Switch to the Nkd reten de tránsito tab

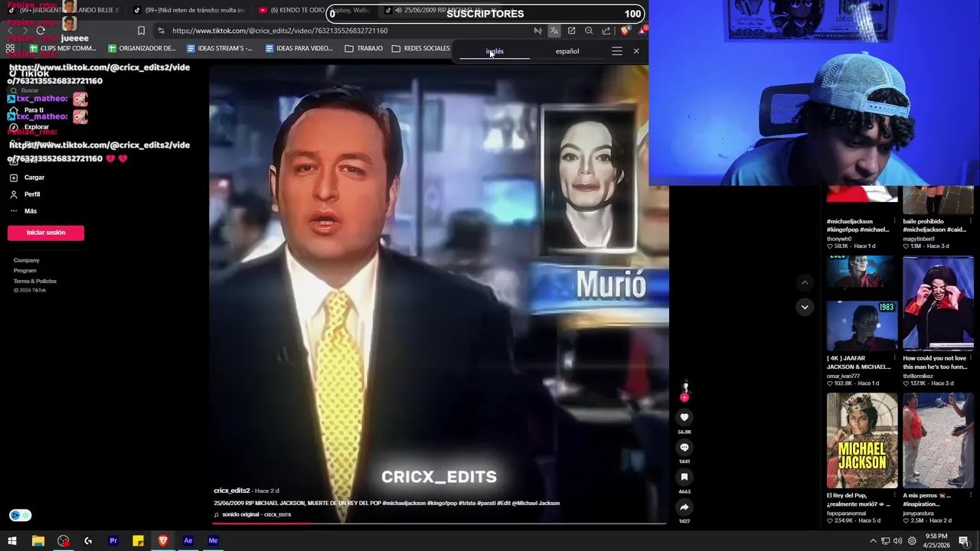click(190, 10)
